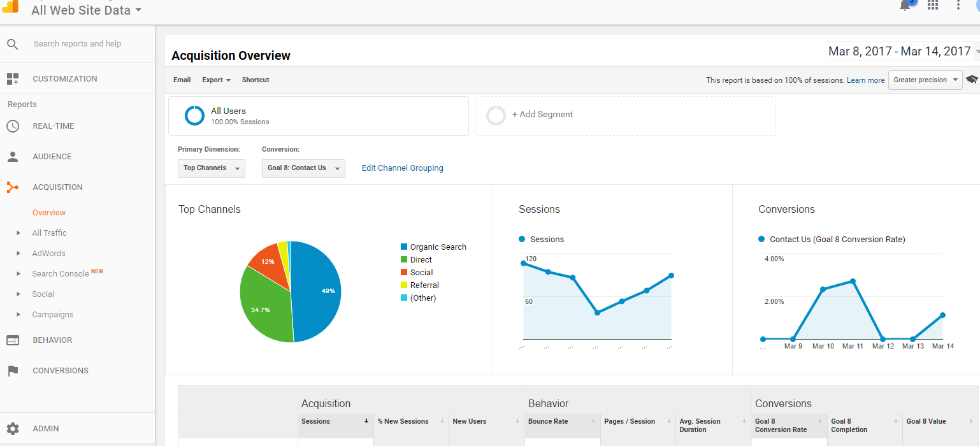Click the Customization dashboard icon

(13, 79)
